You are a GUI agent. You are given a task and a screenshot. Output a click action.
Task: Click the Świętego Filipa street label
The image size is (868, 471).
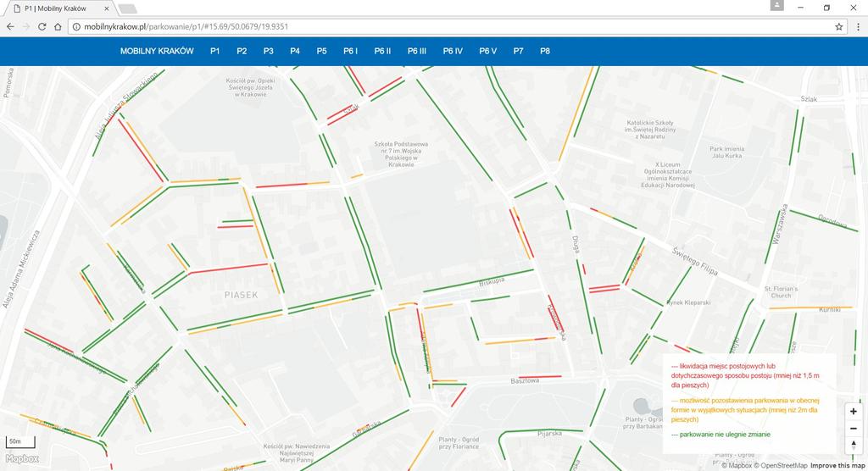pos(695,261)
